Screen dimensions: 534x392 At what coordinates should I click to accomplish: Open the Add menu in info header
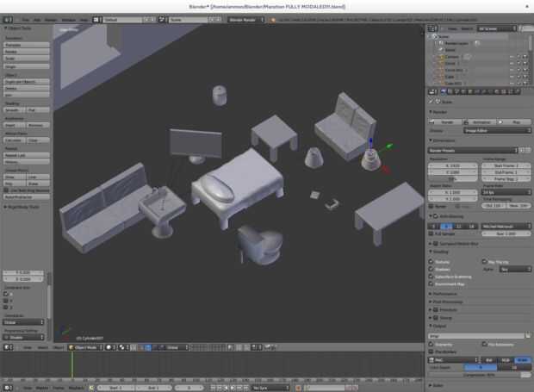[37, 20]
